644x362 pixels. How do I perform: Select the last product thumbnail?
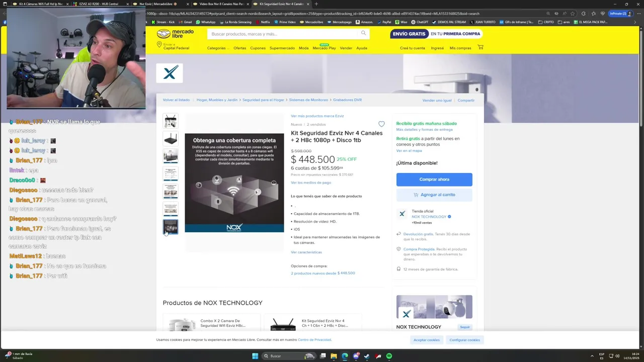[x=171, y=227]
